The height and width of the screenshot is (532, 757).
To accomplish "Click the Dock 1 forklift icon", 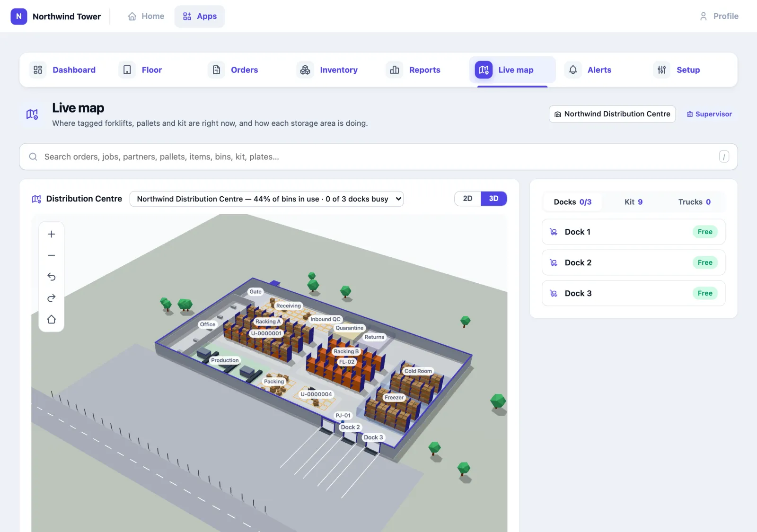I will tap(554, 232).
